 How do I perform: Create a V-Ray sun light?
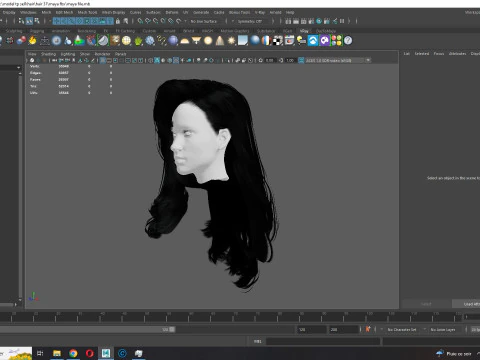(x=231, y=41)
